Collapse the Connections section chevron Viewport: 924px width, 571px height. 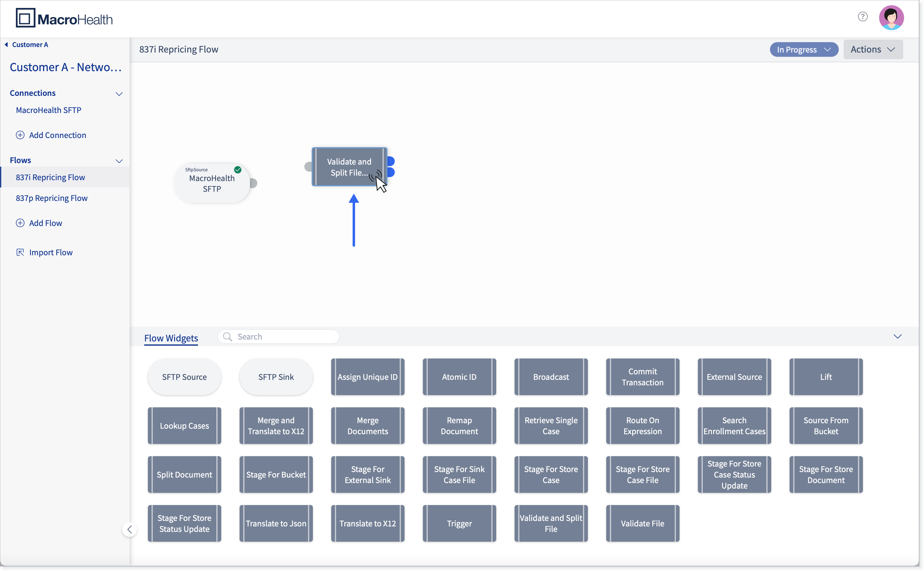(119, 94)
